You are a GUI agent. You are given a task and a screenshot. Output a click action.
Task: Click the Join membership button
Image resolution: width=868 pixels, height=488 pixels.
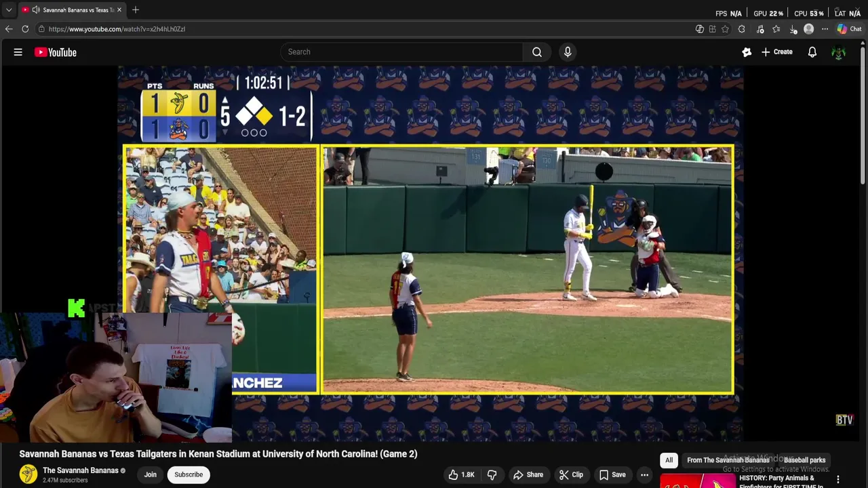coord(150,474)
